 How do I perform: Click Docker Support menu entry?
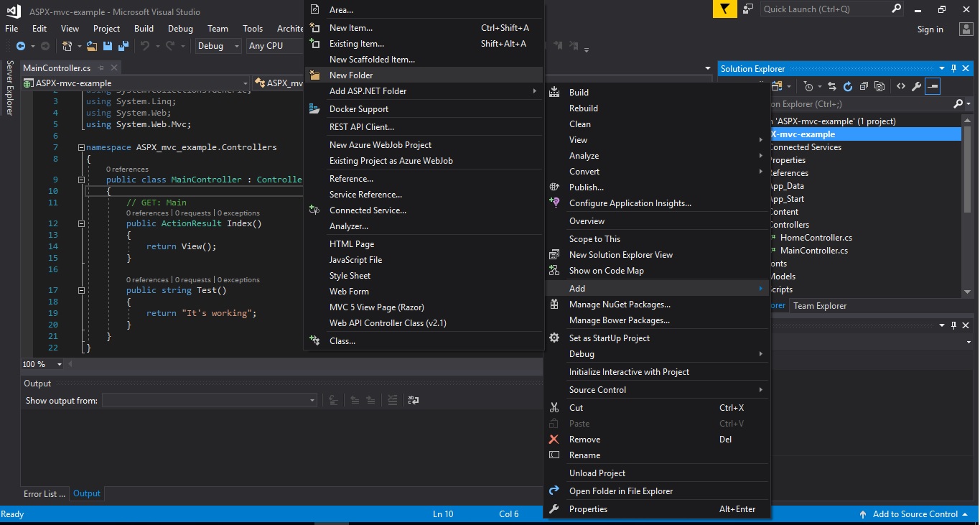pos(424,109)
